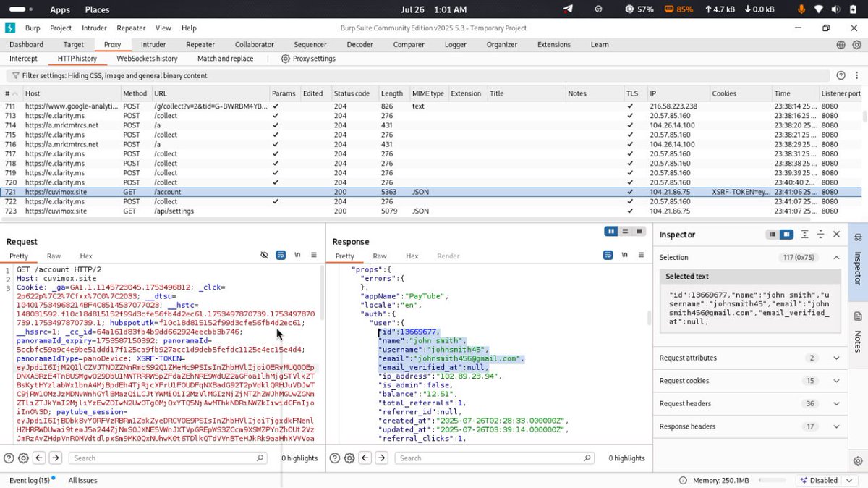Sort history by Status code column
Image resolution: width=868 pixels, height=488 pixels.
(x=354, y=93)
